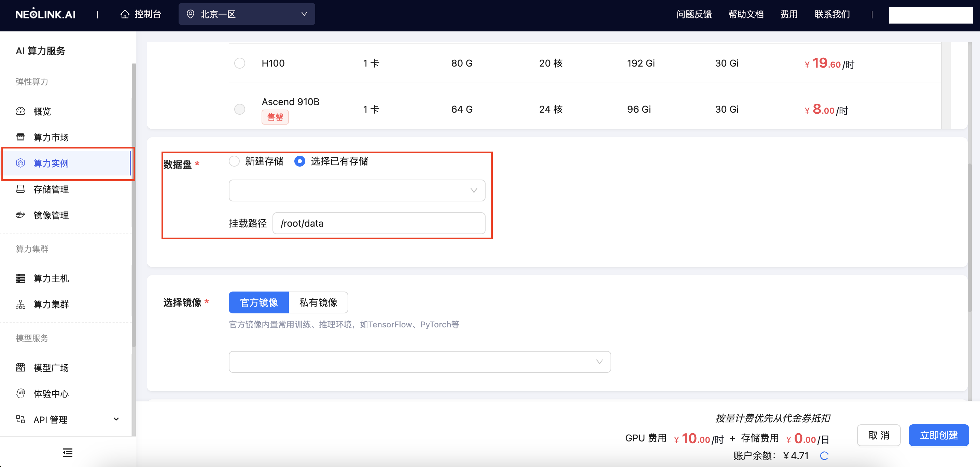
Task: Open 存储管理 in the sidebar
Action: coord(51,189)
